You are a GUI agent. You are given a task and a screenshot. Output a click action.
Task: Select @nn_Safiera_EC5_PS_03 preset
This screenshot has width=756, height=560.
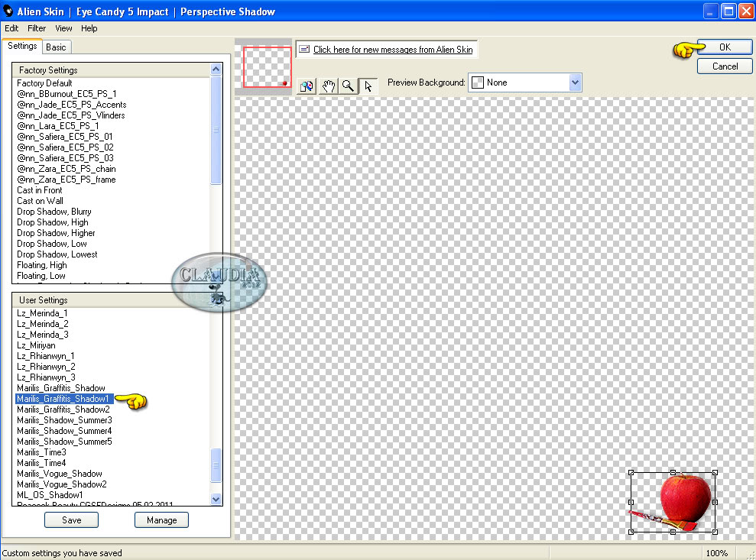(65, 157)
